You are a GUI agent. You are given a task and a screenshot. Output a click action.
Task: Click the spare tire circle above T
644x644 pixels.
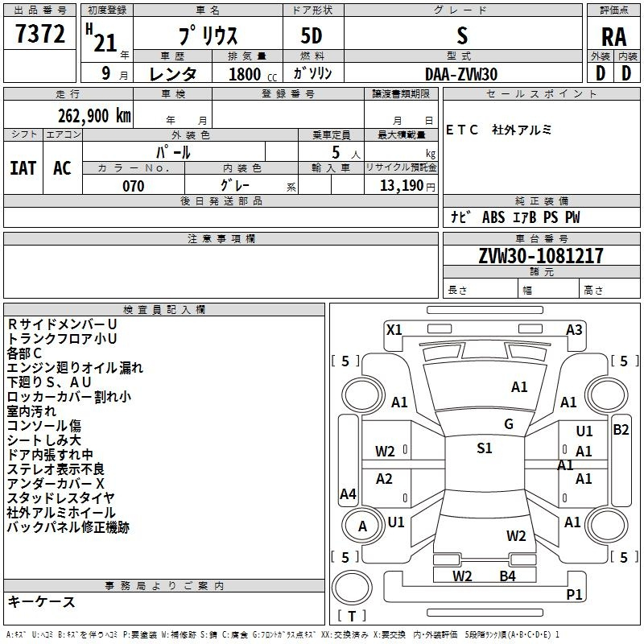(352, 588)
